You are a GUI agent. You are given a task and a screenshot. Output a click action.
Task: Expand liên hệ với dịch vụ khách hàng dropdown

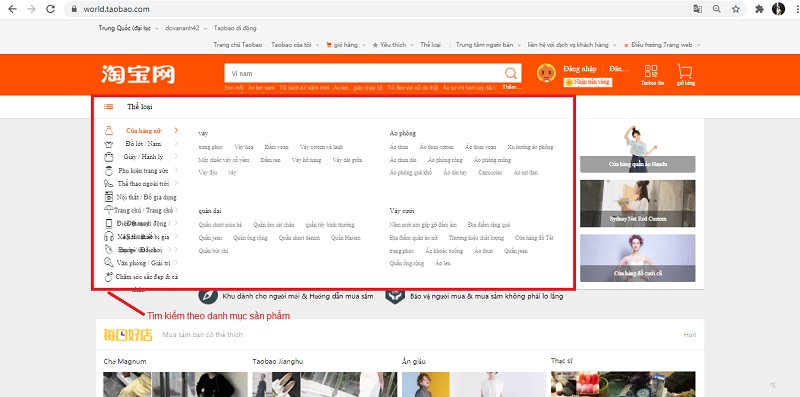click(614, 45)
